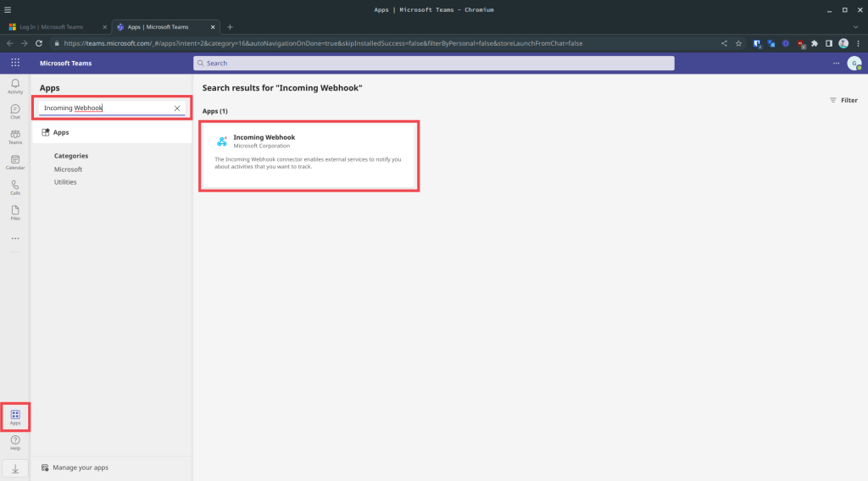Viewport: 868px width, 481px height.
Task: Open the Chromium three-dot menu
Action: pyautogui.click(x=858, y=43)
